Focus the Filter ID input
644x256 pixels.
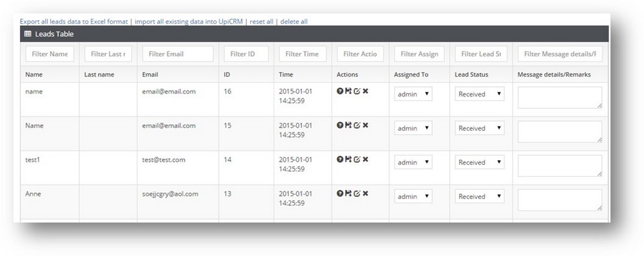click(x=246, y=54)
